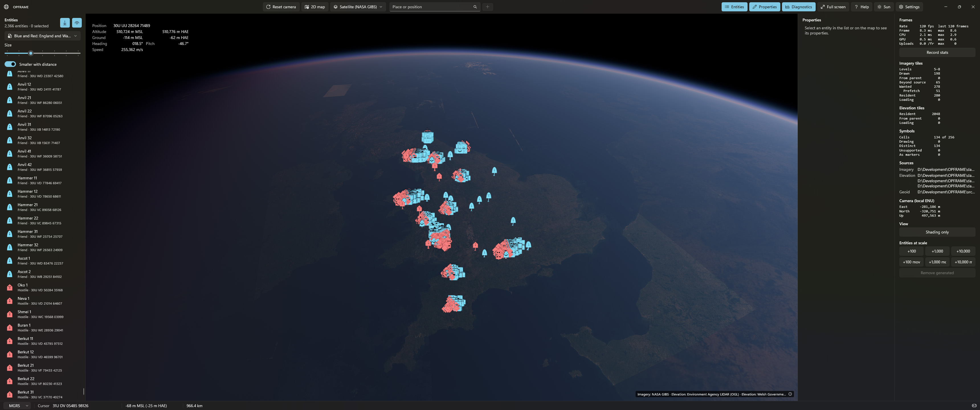
Task: Toggle the Properties panel button
Action: [764, 7]
